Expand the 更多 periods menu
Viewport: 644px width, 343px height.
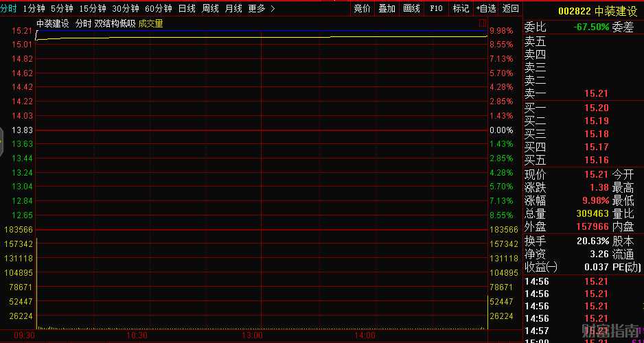tap(262, 8)
